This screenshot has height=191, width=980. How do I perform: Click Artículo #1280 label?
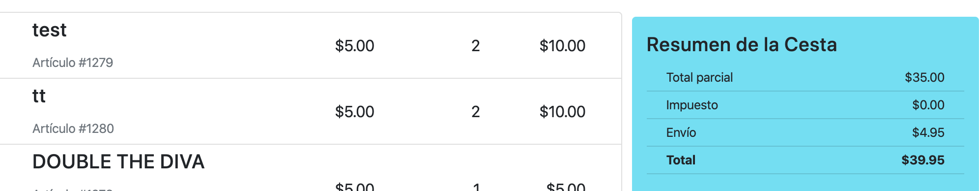click(x=73, y=128)
